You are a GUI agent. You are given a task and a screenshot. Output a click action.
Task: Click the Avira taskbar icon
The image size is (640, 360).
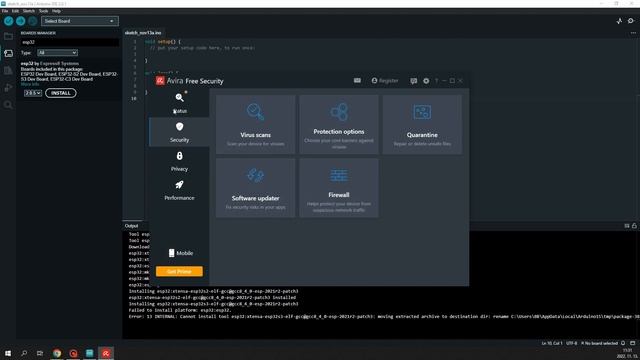click(x=106, y=353)
